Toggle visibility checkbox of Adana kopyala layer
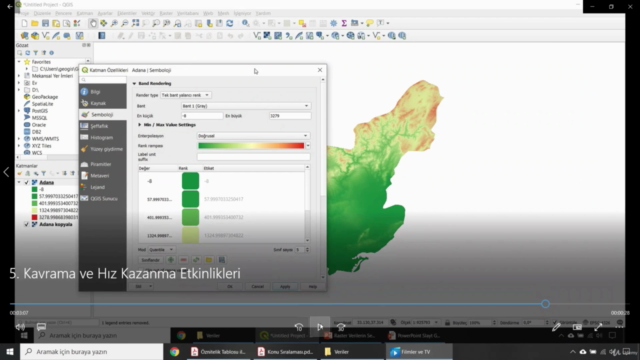The image size is (640, 360). click(27, 224)
